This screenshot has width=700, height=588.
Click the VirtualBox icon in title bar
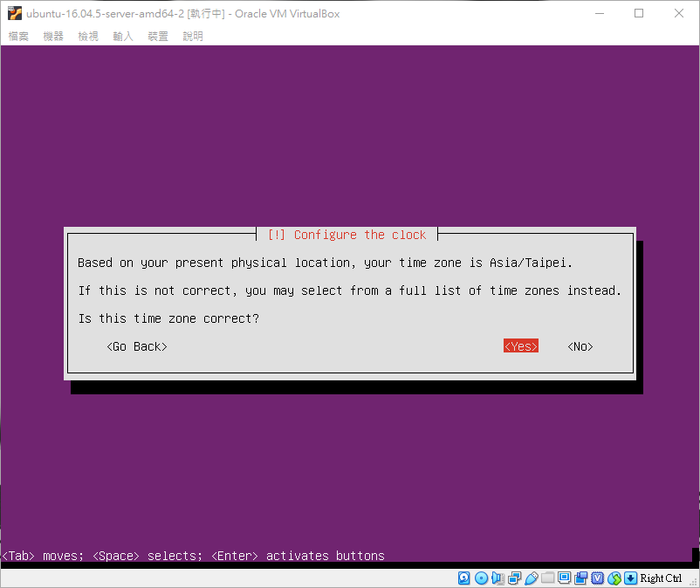(15, 13)
